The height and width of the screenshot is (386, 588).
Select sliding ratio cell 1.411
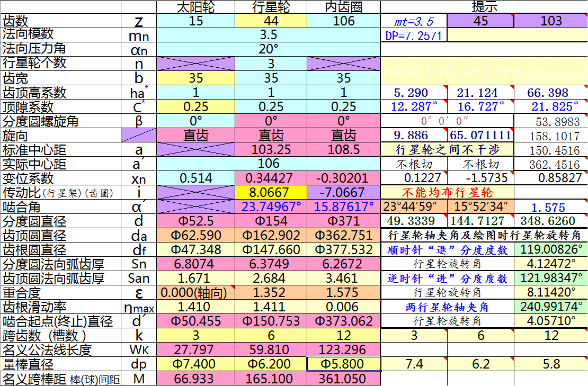point(271,307)
